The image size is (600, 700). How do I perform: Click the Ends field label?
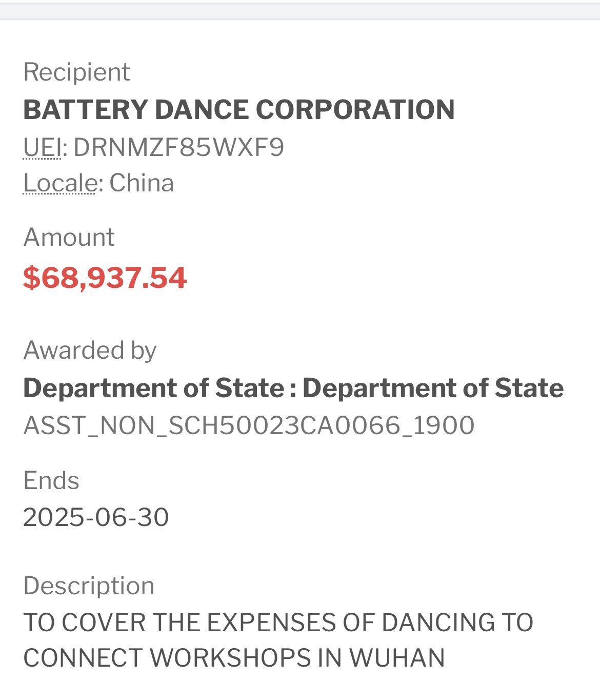[x=51, y=481]
